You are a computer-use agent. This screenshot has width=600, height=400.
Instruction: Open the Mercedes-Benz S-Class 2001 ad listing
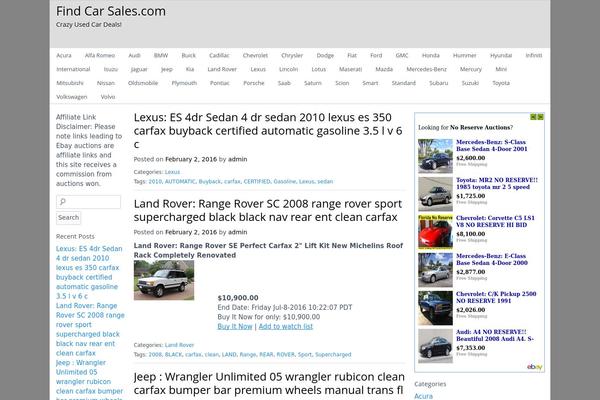(492, 145)
